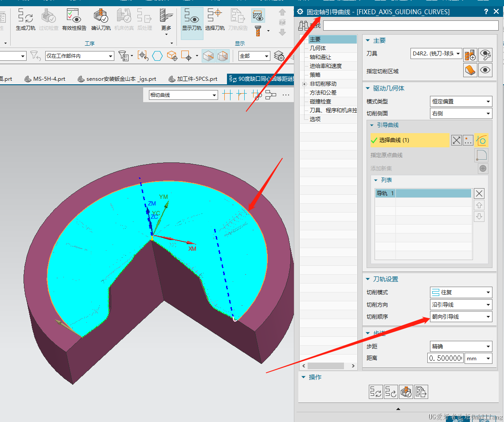This screenshot has width=504, height=422.
Task: Expand the 非切削移动 tree node
Action: pos(304,84)
